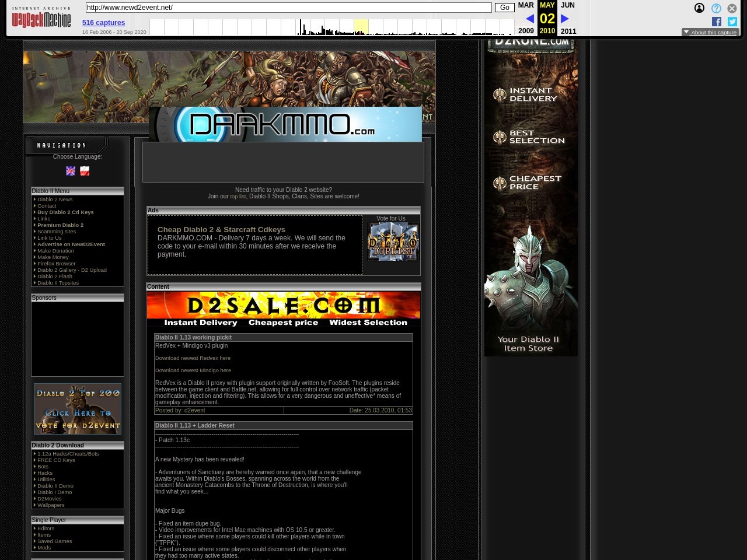Open the user account icon
Image resolution: width=747 pixels, height=560 pixels.
tap(699, 8)
